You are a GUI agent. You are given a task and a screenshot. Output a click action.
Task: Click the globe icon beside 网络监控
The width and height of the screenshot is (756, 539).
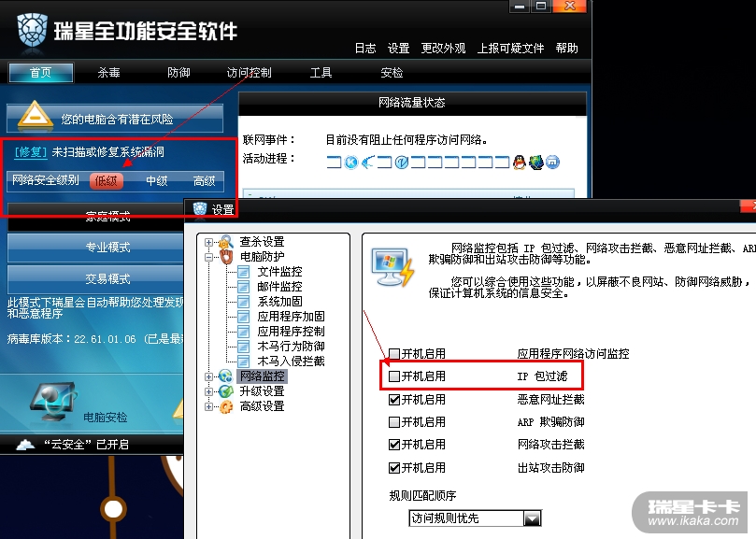click(x=225, y=376)
